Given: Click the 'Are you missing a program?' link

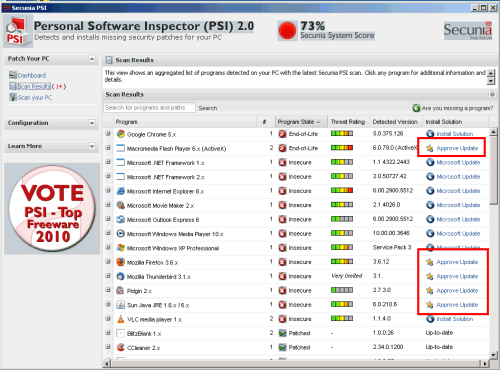Looking at the screenshot, I should 457,108.
